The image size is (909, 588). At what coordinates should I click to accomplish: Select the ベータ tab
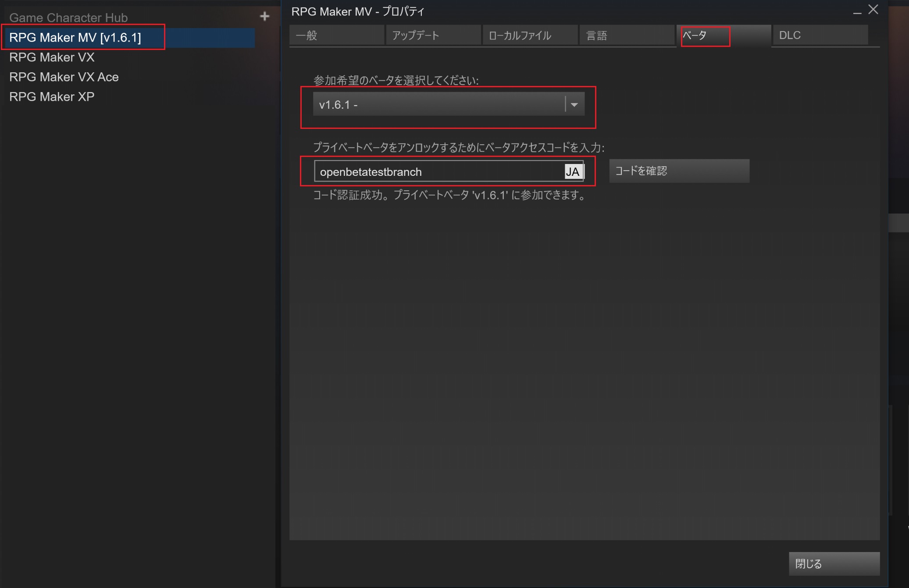724,35
